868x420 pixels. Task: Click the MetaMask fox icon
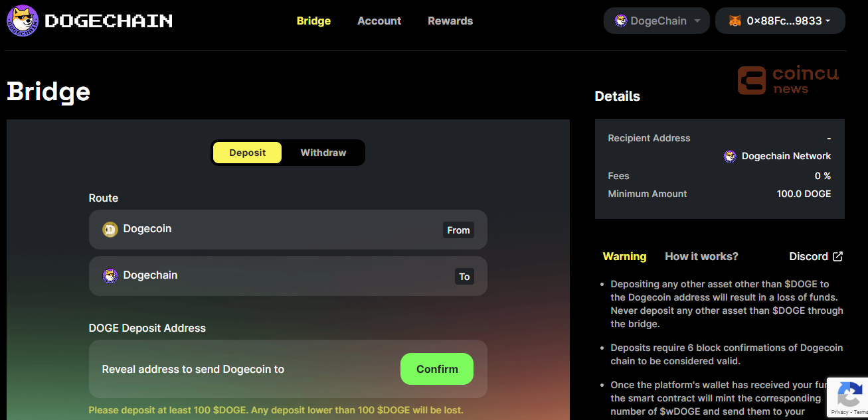tap(735, 21)
